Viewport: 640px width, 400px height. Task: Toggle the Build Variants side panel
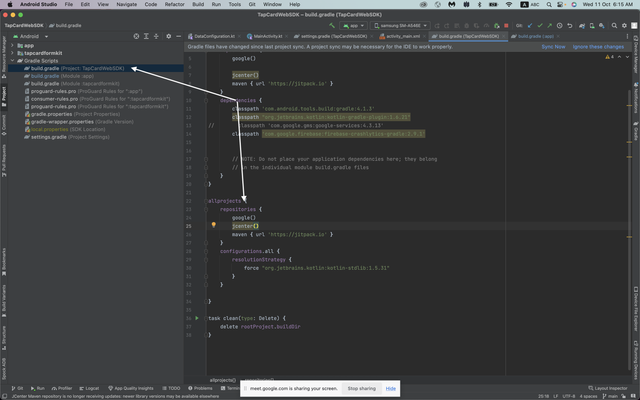[x=4, y=301]
